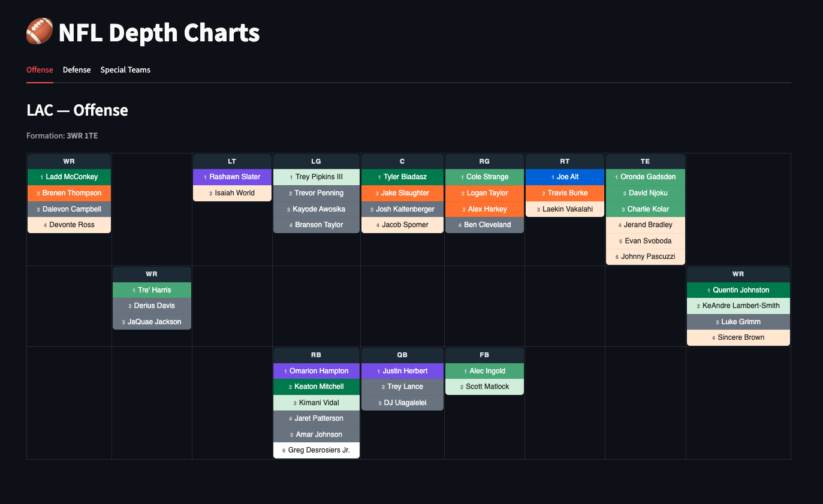Select the FB position header
The width and height of the screenshot is (823, 504).
(x=484, y=355)
